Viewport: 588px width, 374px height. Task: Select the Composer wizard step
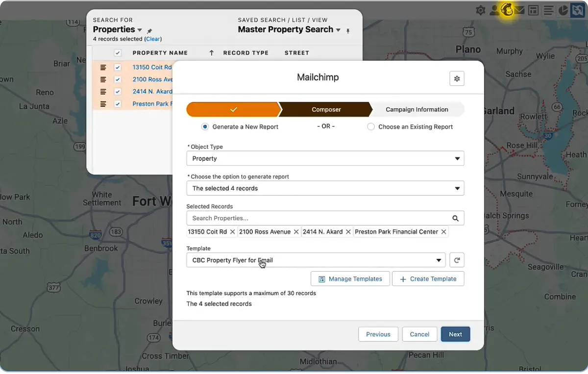click(x=326, y=109)
